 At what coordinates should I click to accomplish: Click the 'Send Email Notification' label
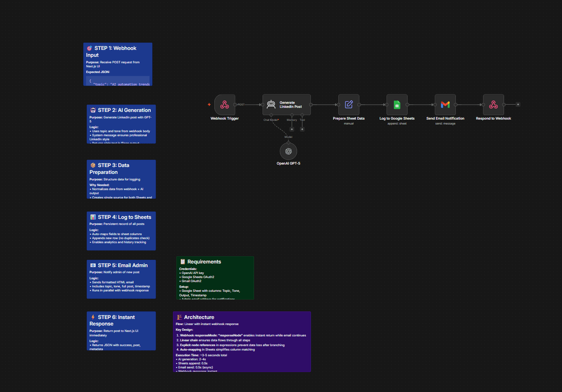coord(445,118)
